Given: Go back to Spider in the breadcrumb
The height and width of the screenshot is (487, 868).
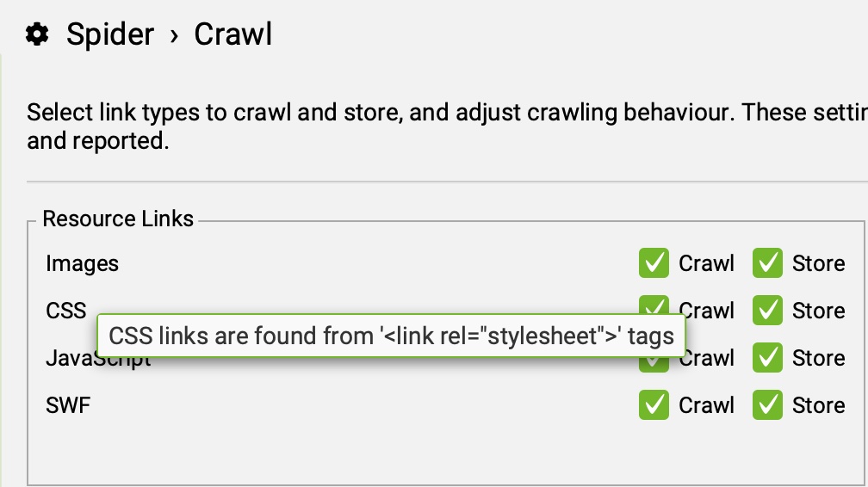Looking at the screenshot, I should (x=110, y=34).
